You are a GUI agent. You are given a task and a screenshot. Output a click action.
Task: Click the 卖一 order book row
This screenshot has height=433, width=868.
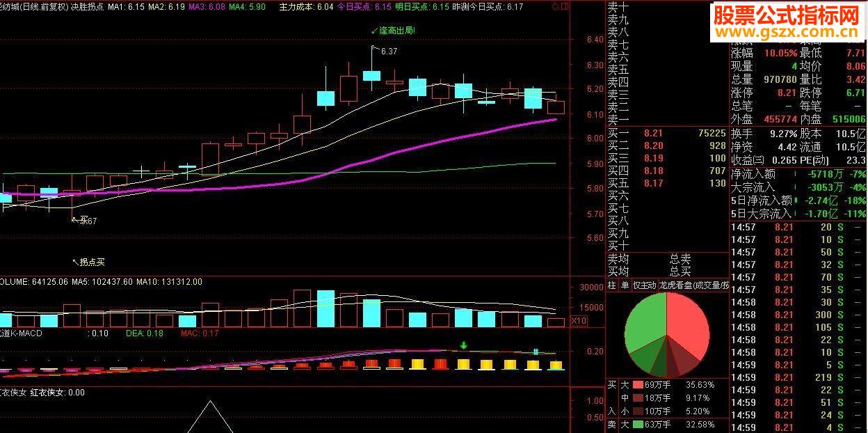[x=667, y=120]
